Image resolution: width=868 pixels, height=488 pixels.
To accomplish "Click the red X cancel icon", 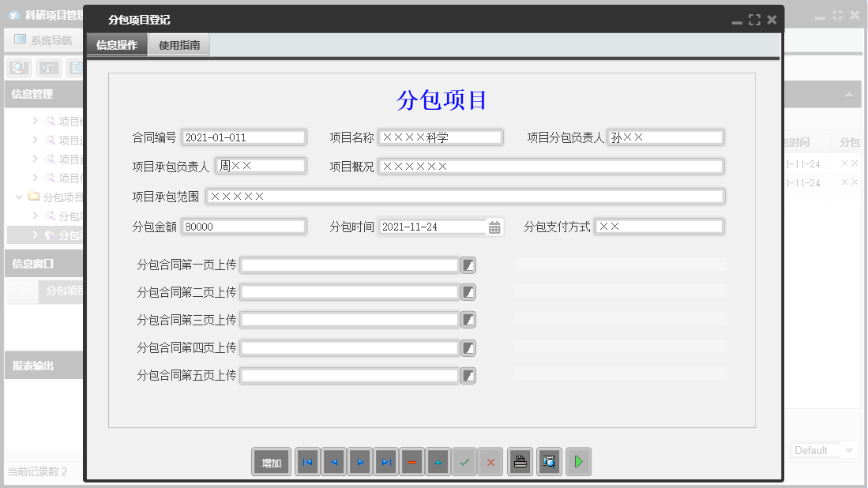I will tap(490, 462).
